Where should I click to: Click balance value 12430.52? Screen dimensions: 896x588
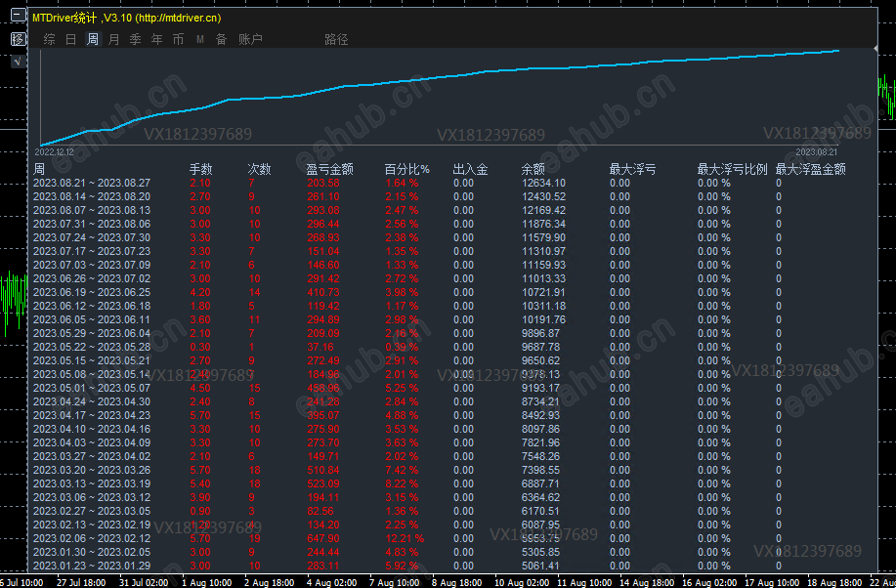[543, 196]
